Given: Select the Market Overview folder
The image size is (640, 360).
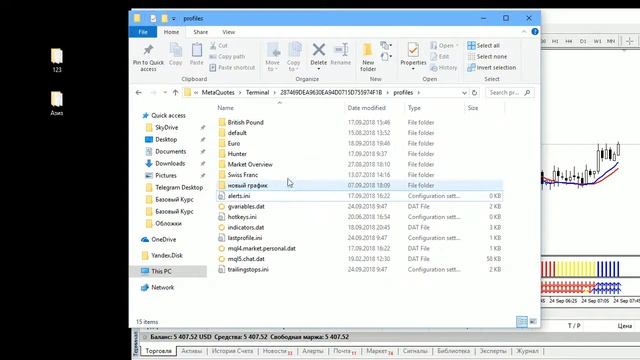Looking at the screenshot, I should pyautogui.click(x=250, y=164).
